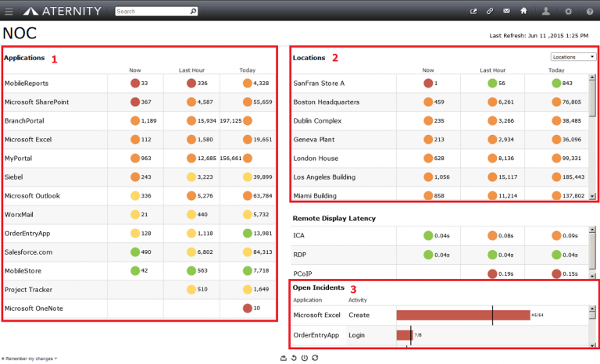Click MobileStore Last Hour green status dot
Image resolution: width=600 pixels, height=364 pixels.
(x=191, y=270)
